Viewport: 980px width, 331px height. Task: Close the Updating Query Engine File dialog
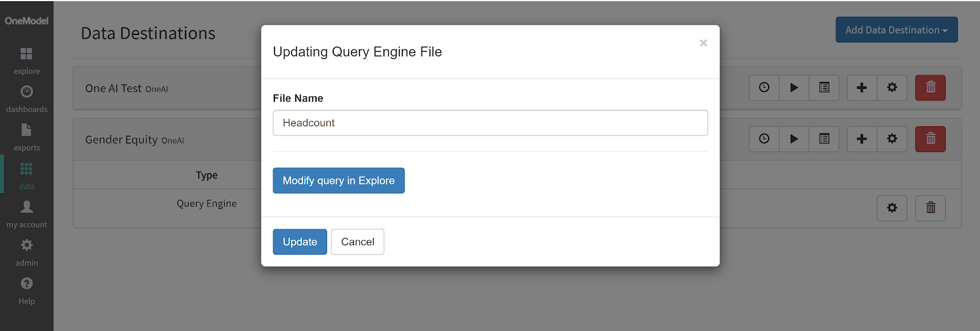(x=703, y=43)
